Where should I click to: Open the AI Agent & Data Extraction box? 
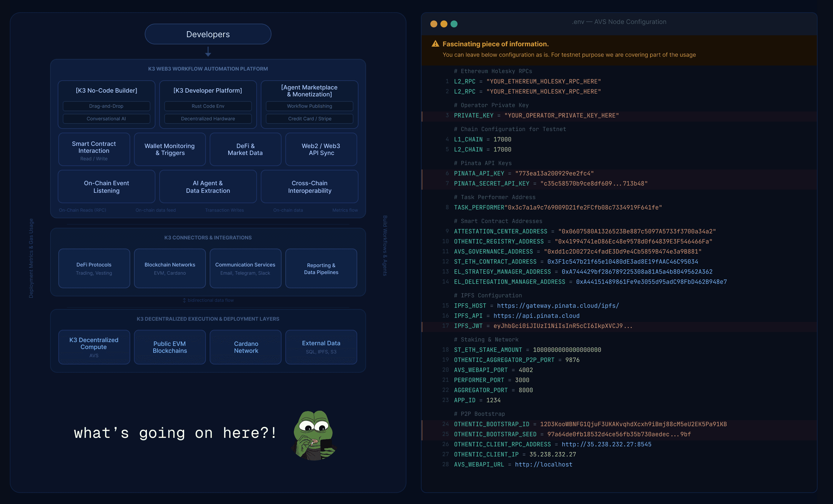(208, 186)
